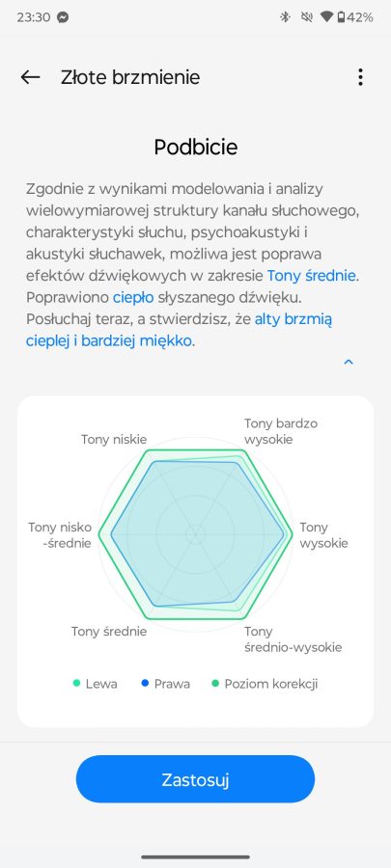Tap the alty brzmią cieplej link text
Image resolution: width=391 pixels, height=868 pixels.
click(180, 330)
